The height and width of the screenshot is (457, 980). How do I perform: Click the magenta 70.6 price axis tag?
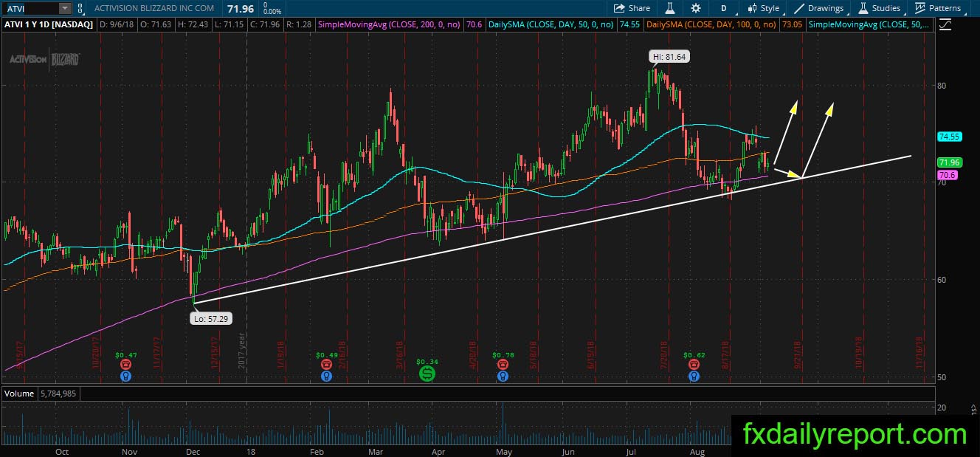pyautogui.click(x=947, y=175)
